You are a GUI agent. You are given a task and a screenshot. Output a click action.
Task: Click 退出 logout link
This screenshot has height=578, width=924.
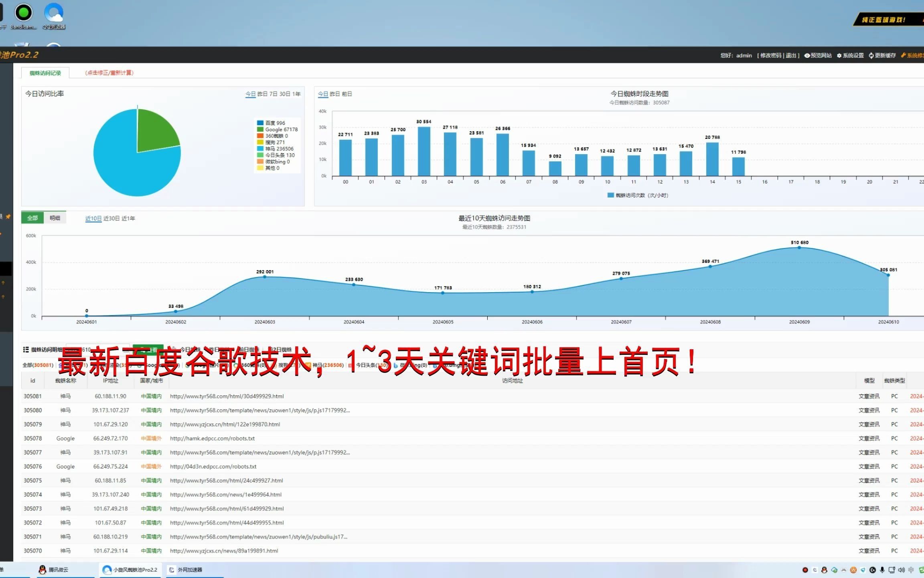pyautogui.click(x=790, y=55)
